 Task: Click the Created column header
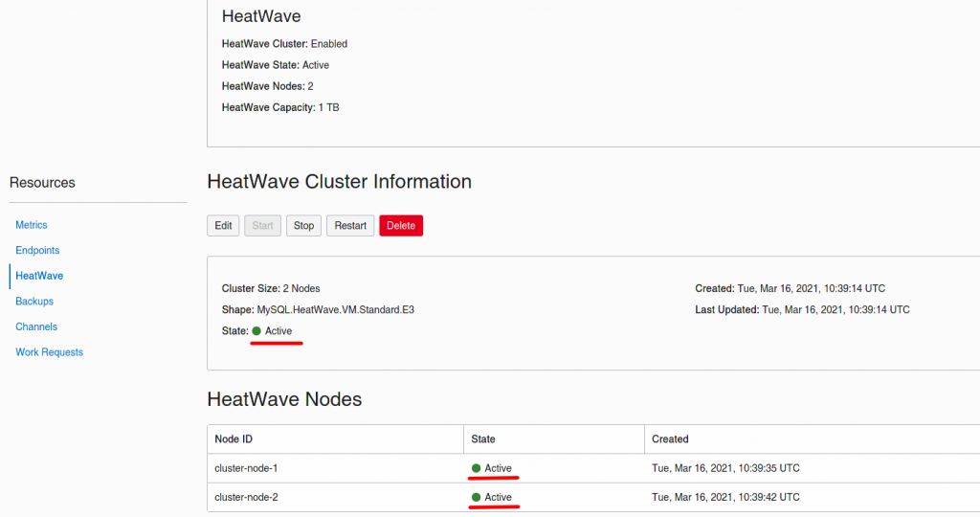pos(670,439)
